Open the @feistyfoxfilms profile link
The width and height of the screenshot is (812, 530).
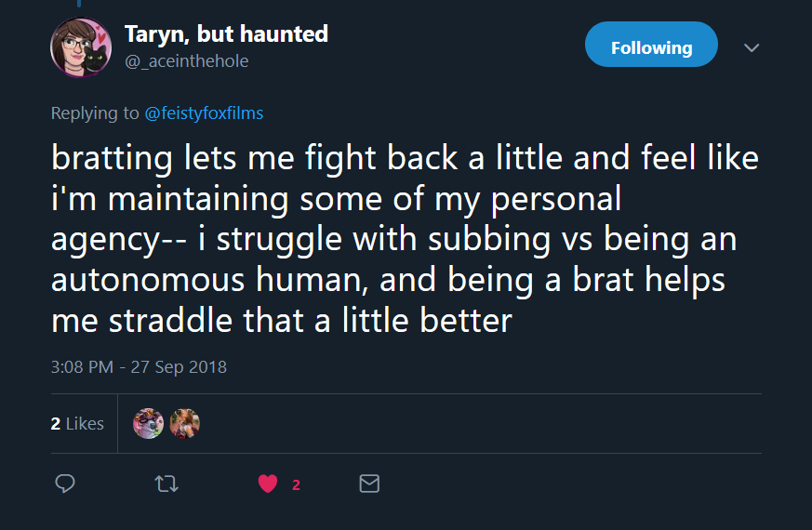click(204, 113)
